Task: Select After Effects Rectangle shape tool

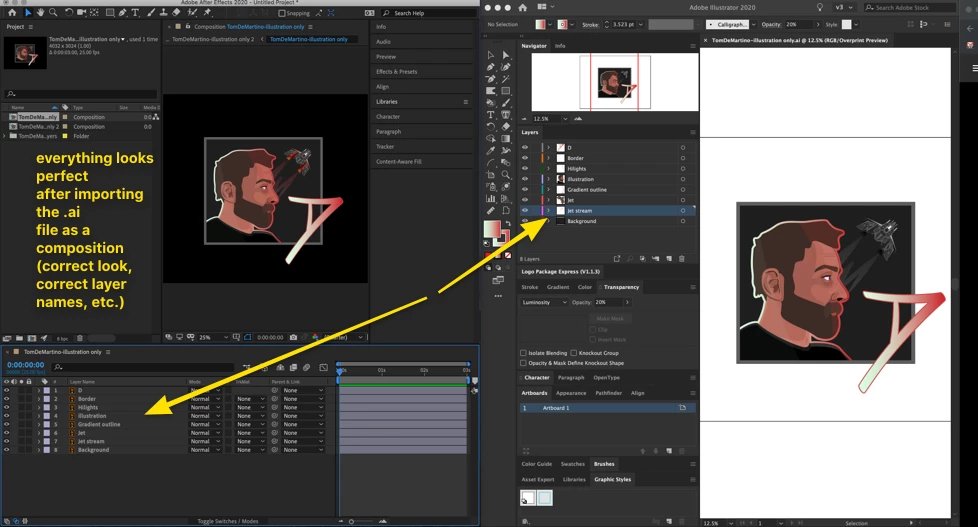Action: point(110,12)
